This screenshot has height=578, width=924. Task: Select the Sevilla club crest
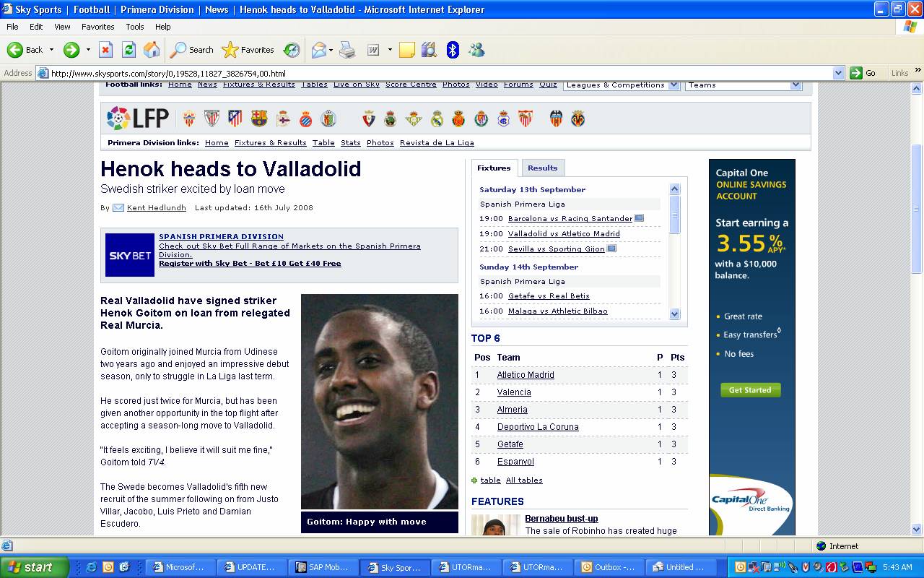pyautogui.click(x=526, y=118)
